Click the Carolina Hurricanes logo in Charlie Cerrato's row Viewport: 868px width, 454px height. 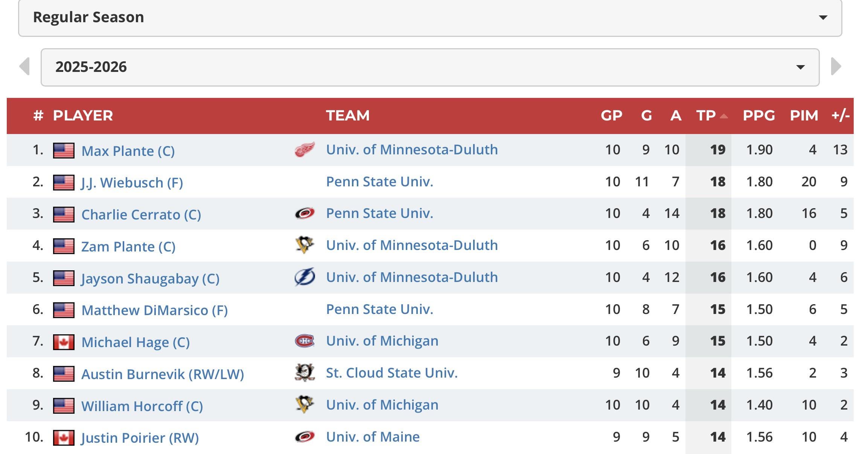(305, 213)
